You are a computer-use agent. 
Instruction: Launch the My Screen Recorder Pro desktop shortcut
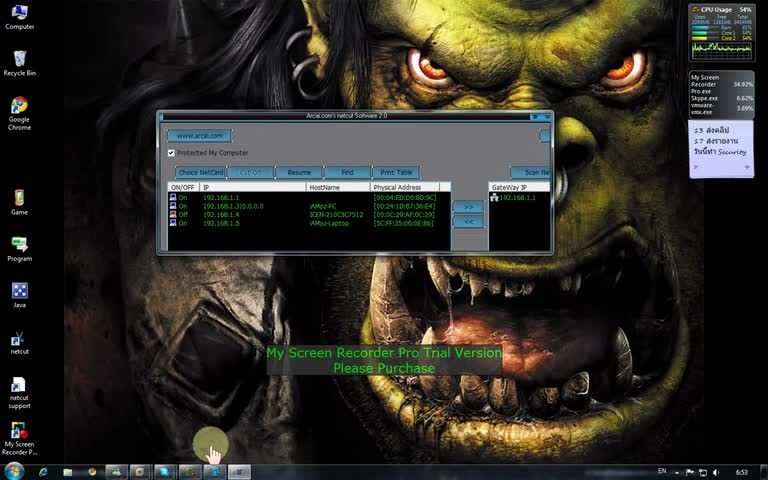click(x=20, y=438)
